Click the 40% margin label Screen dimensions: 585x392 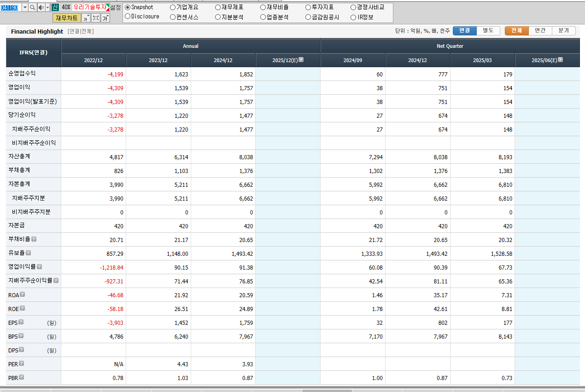coord(66,7)
